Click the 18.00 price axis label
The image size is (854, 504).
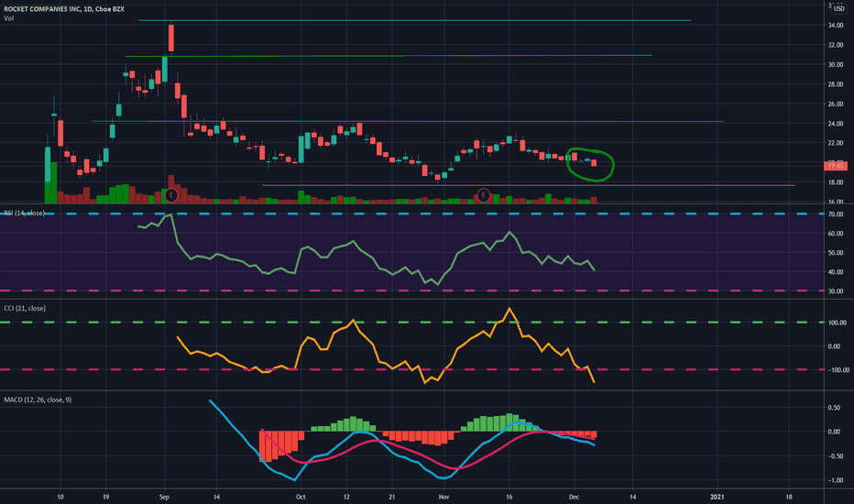click(x=836, y=182)
